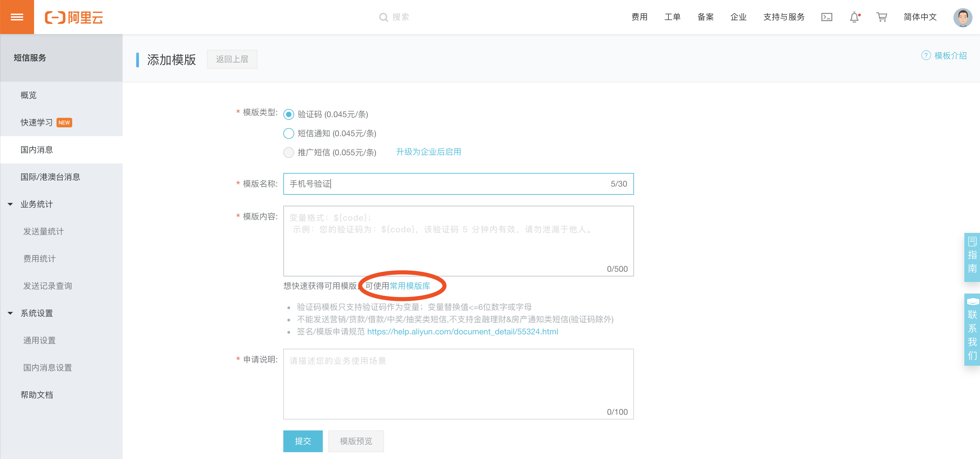980x459 pixels.
Task: Click the 提交 submit button
Action: [x=303, y=441]
